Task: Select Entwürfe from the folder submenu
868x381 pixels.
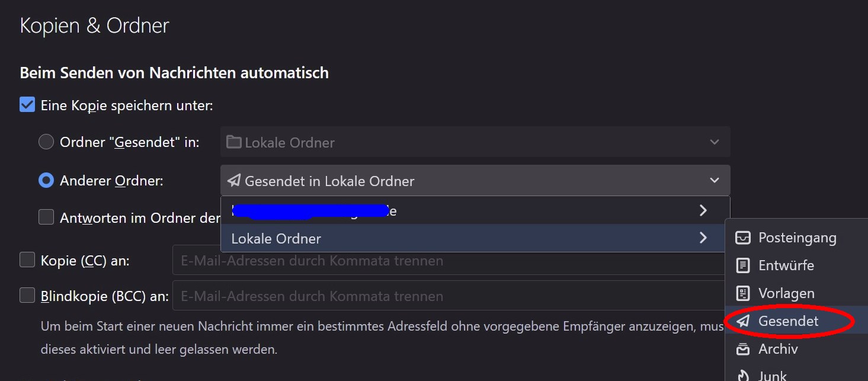Action: pos(786,265)
